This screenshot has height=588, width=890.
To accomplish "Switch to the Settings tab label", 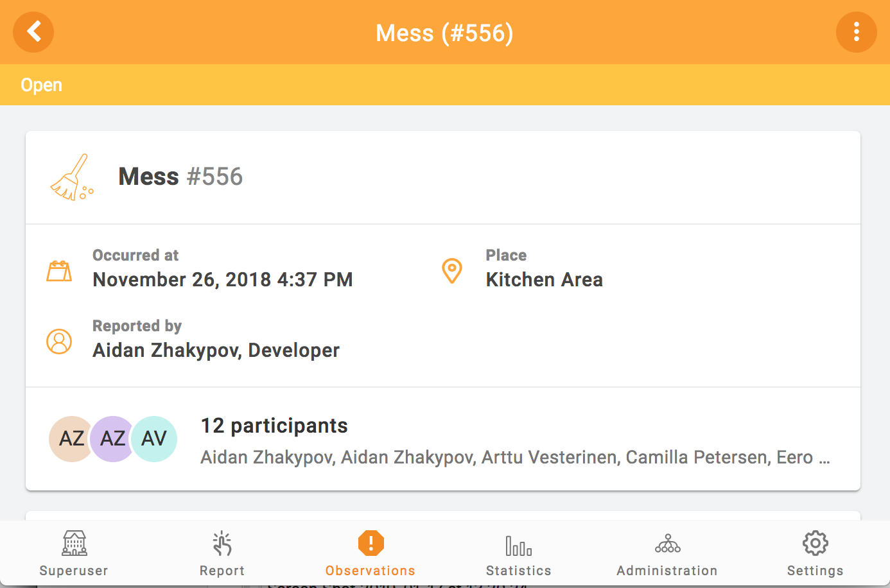I will pyautogui.click(x=816, y=571).
